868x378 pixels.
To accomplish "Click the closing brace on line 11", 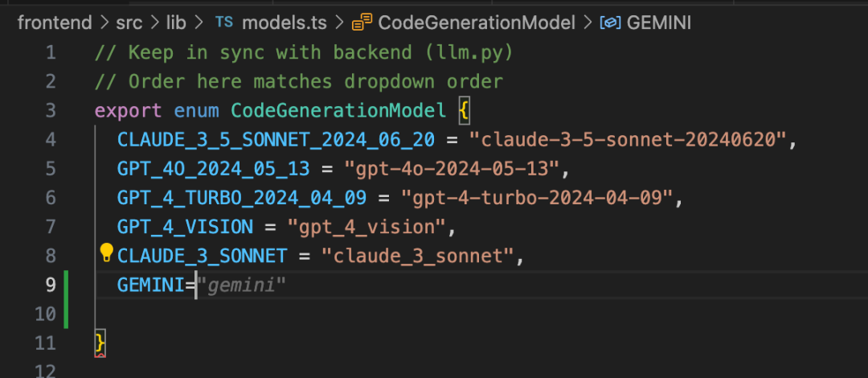I will (x=100, y=343).
